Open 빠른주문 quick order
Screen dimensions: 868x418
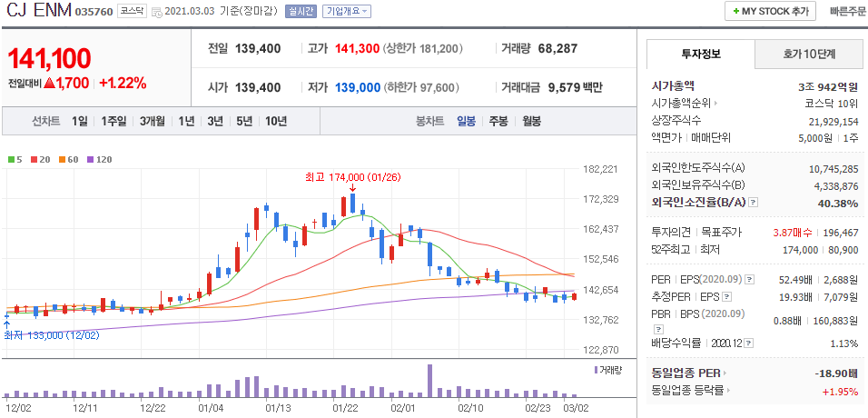[847, 11]
